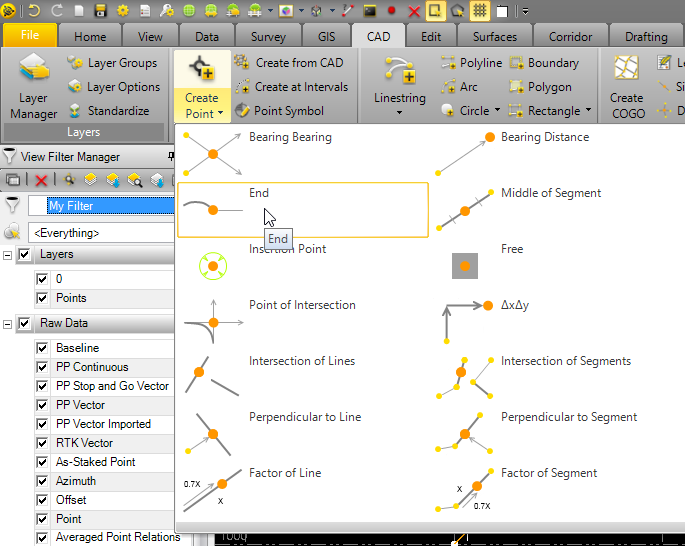Uncheck the Baseline checkbox
This screenshot has width=685, height=546.
click(42, 348)
